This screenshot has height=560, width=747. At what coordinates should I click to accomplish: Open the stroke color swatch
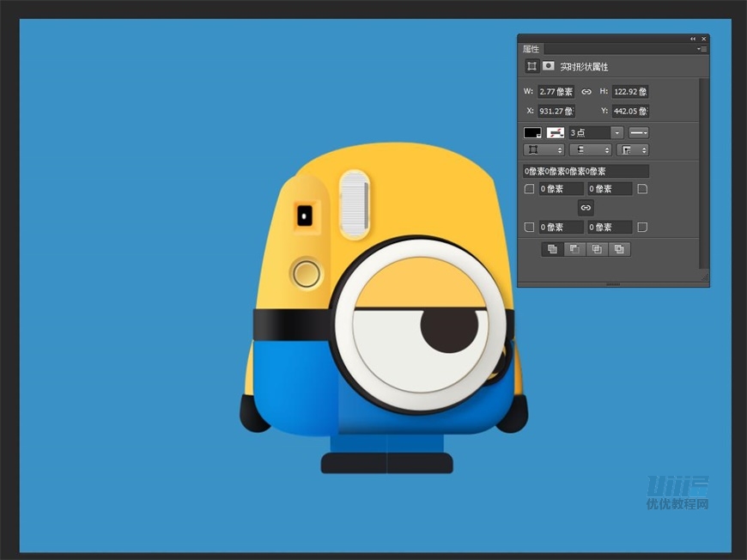[556, 133]
